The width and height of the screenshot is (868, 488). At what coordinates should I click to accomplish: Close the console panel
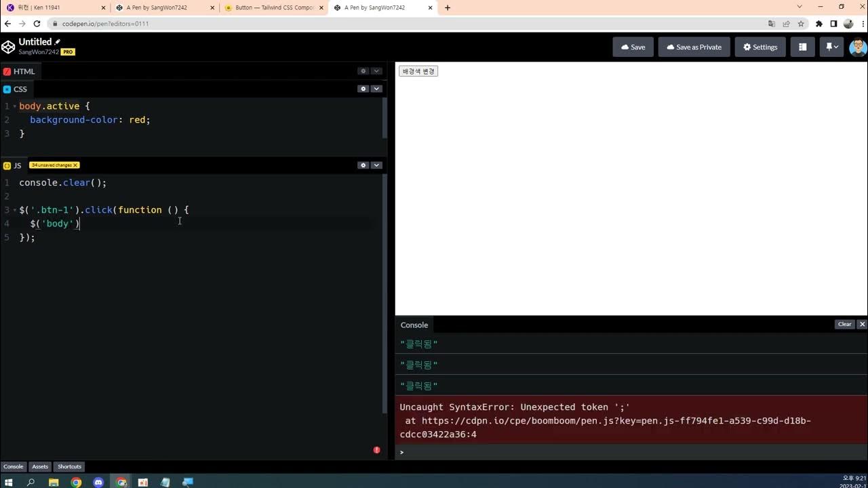tap(862, 325)
